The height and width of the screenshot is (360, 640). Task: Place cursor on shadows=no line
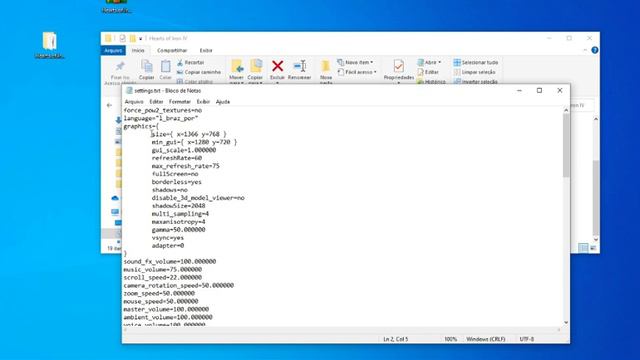click(x=169, y=190)
